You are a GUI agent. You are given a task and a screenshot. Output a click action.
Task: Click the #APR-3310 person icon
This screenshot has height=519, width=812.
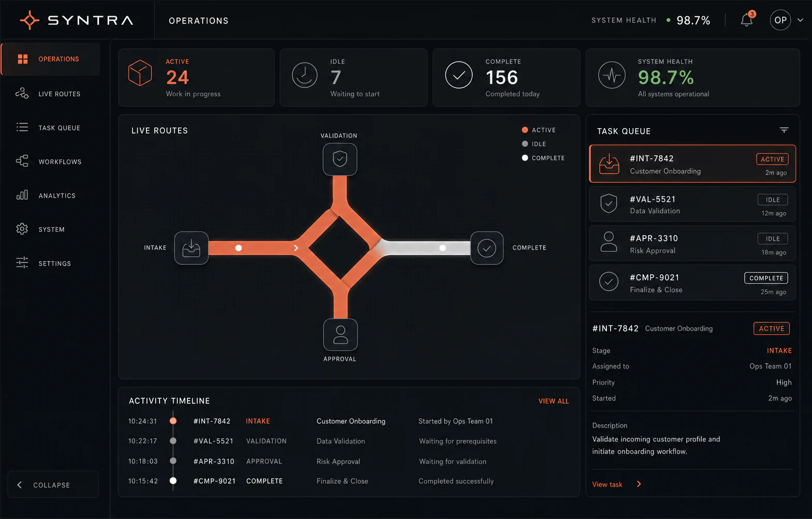click(x=608, y=242)
